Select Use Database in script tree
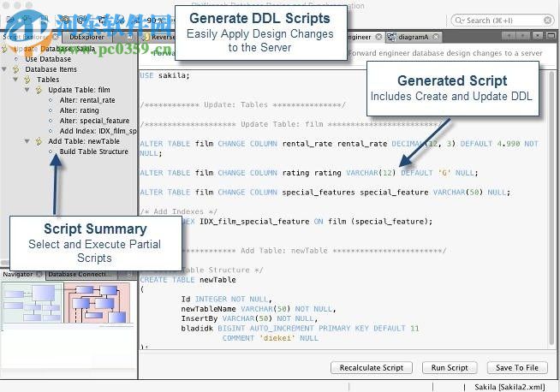560x392 pixels. click(48, 59)
